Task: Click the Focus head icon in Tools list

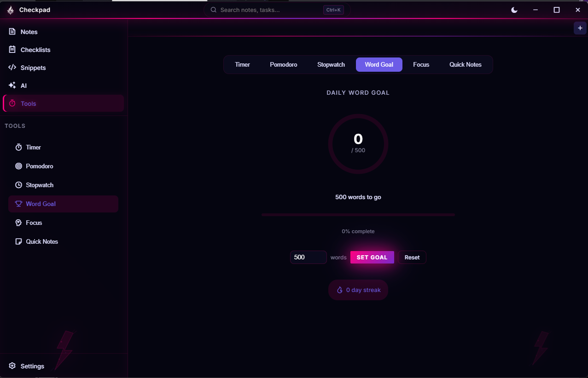Action: coord(18,223)
